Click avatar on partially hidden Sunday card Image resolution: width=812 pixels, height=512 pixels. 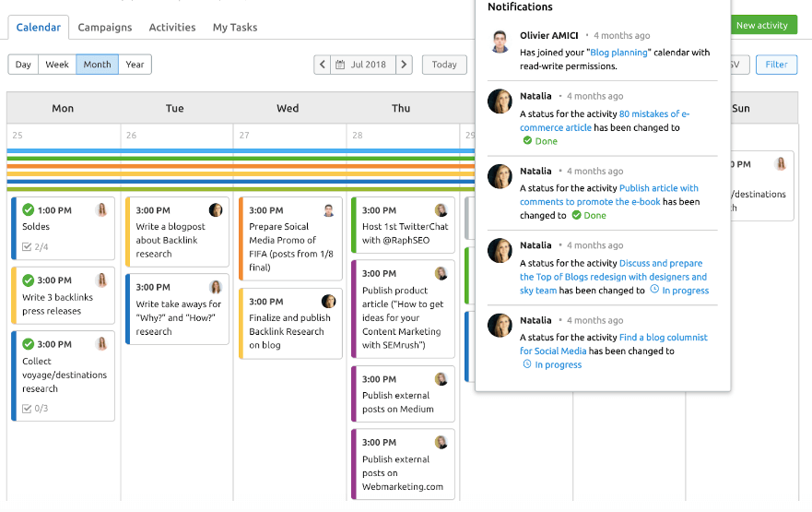point(781,164)
